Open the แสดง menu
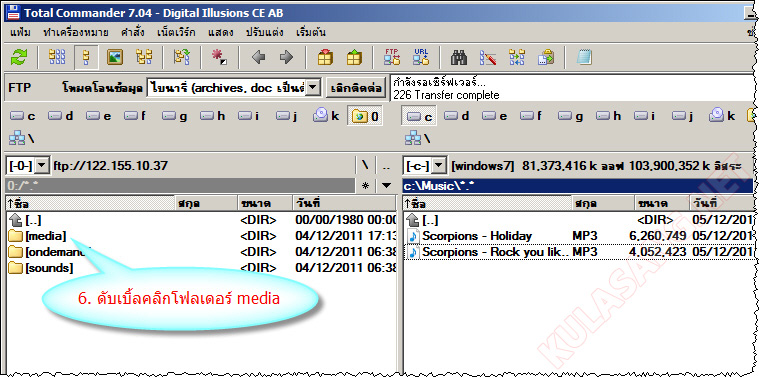 tap(221, 33)
